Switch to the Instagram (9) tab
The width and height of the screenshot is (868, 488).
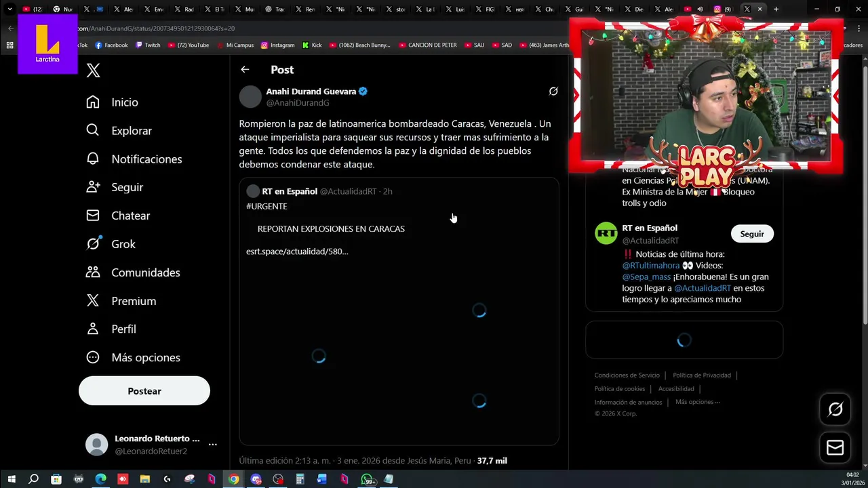coord(722,9)
